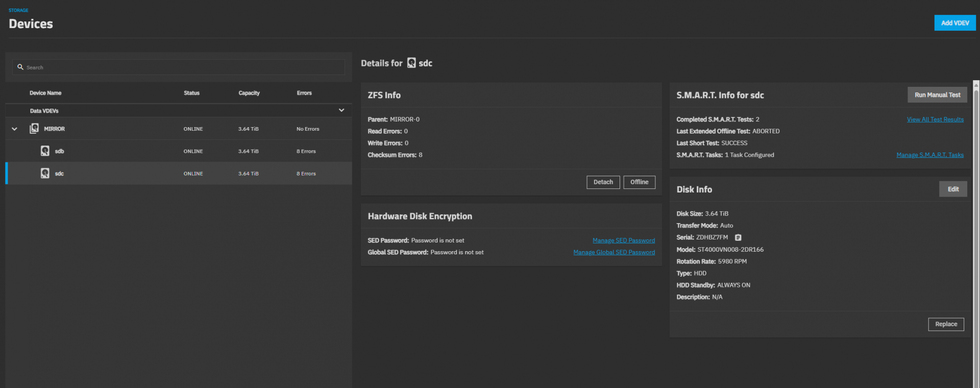This screenshot has width=980, height=388.
Task: Click 'HDD Standby: ALWAYS ON' text
Action: [x=713, y=285]
